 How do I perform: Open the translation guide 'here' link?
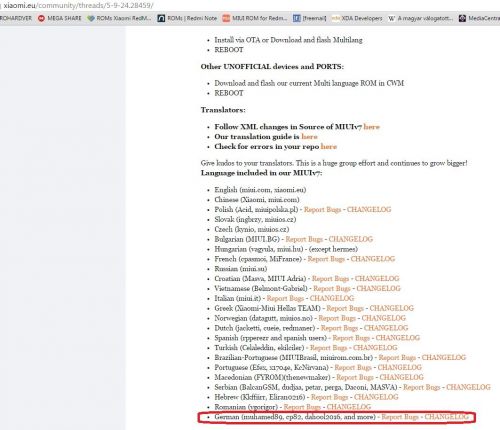(309, 137)
